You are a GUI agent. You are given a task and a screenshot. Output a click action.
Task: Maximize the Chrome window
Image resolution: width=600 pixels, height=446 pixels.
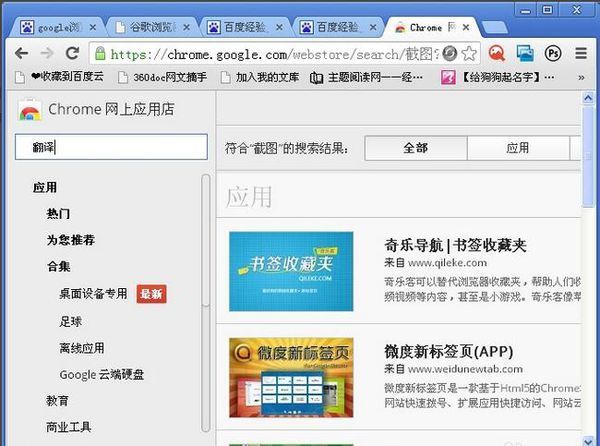[x=548, y=10]
